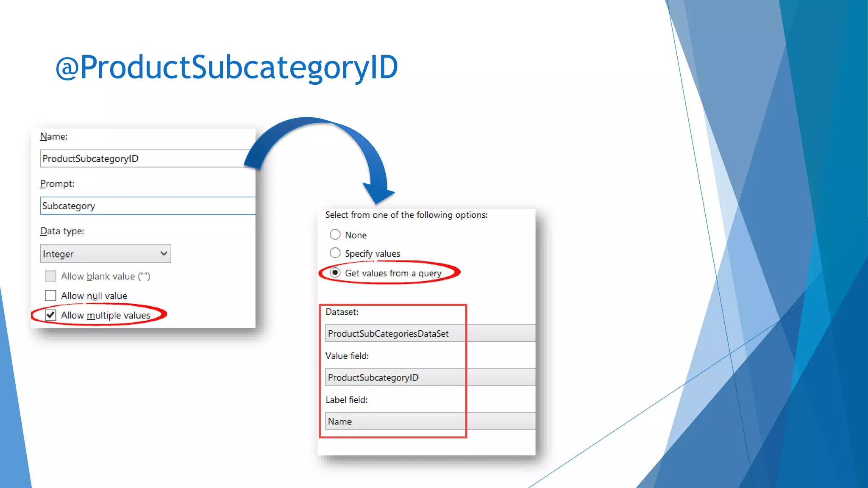868x488 pixels.
Task: Click the Value field: label
Action: pyautogui.click(x=347, y=356)
